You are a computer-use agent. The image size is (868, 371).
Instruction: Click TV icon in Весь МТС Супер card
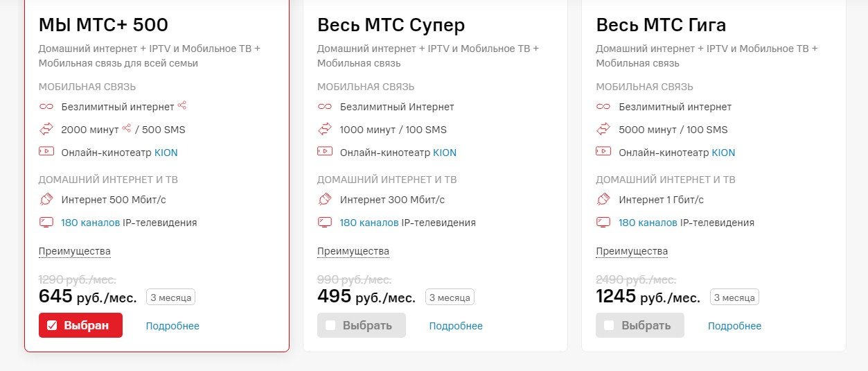pos(324,223)
